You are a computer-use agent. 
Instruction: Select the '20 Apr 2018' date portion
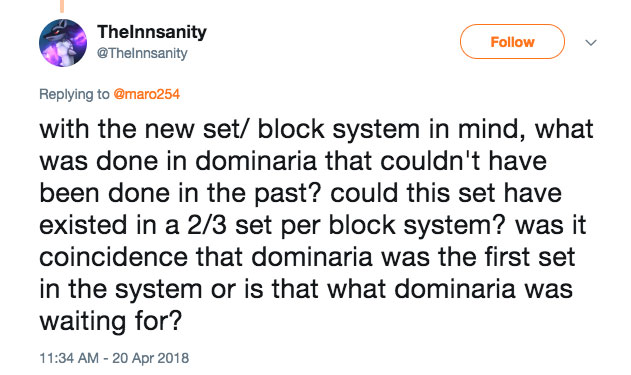151,358
